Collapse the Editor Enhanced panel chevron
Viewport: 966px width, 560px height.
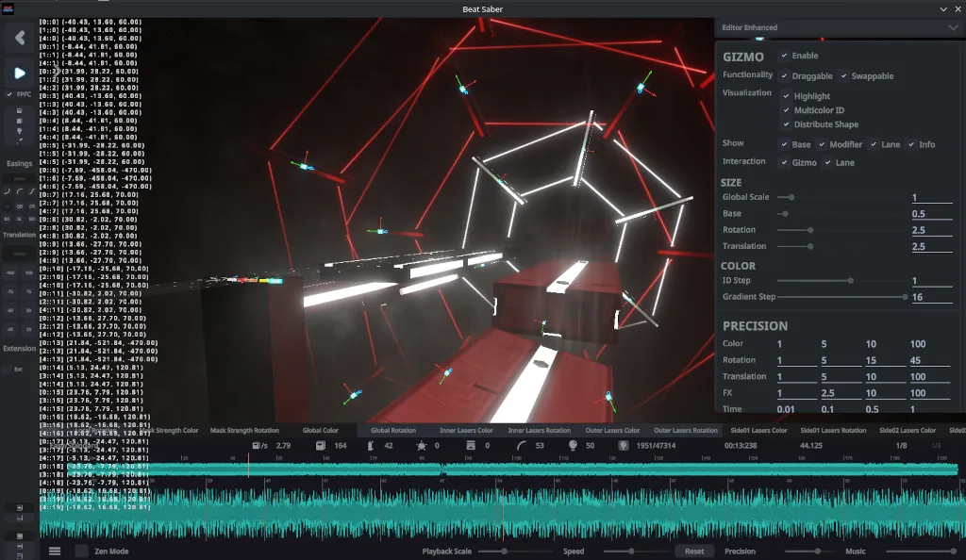[x=953, y=27]
